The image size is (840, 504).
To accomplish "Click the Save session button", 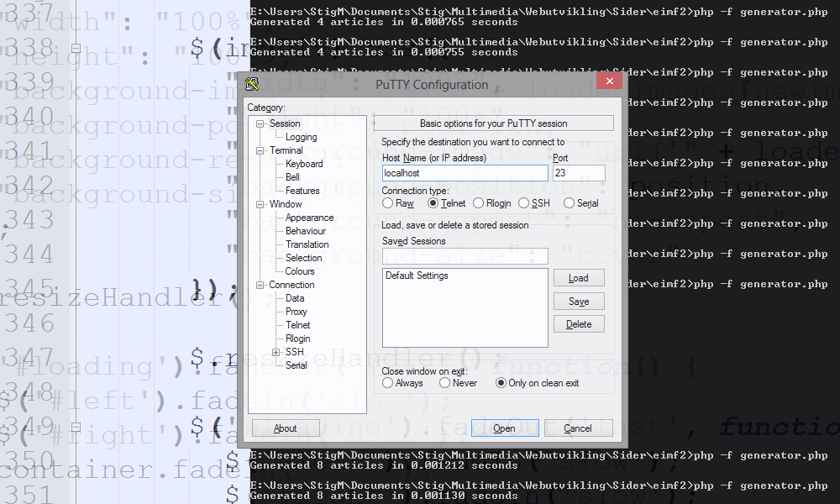I will [579, 302].
